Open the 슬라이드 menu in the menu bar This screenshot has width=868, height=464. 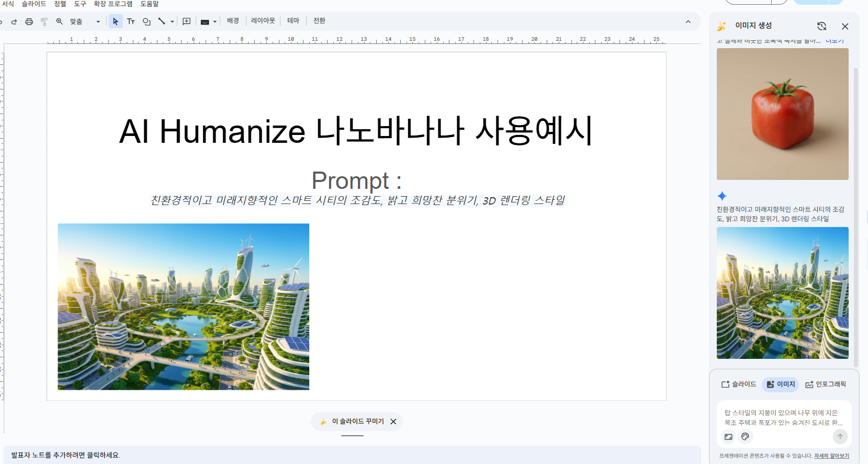coord(34,4)
